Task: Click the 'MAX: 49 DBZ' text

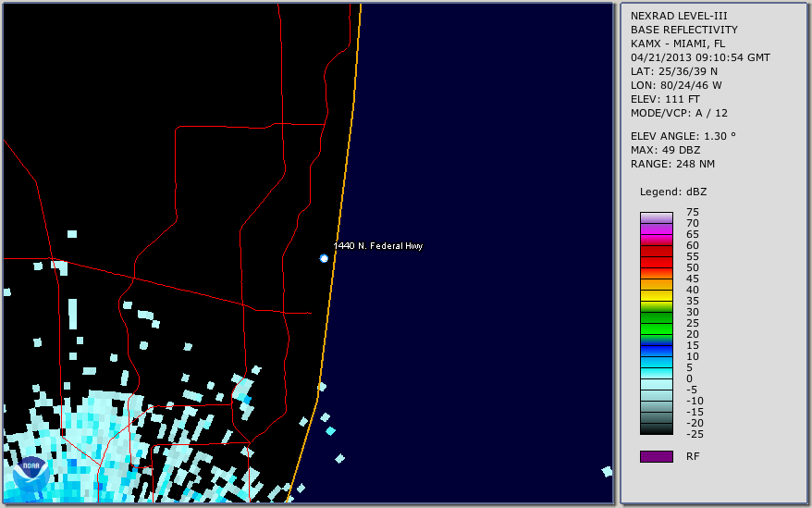Action: click(665, 150)
